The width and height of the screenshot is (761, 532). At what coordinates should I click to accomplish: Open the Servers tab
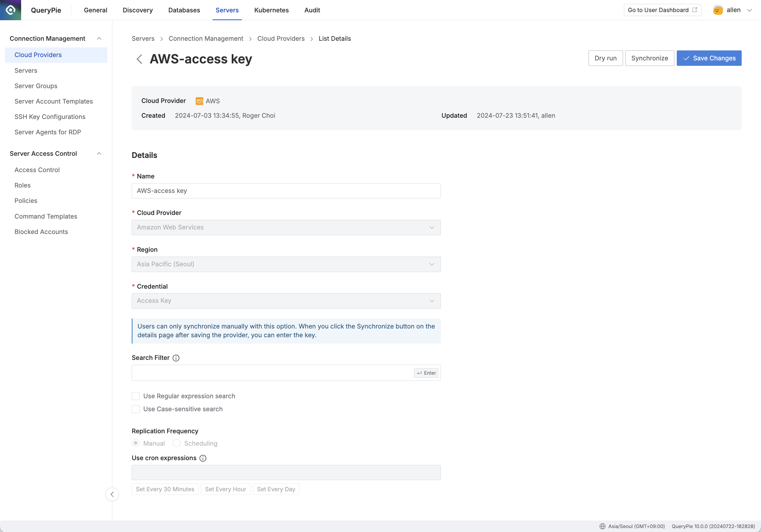pos(227,10)
